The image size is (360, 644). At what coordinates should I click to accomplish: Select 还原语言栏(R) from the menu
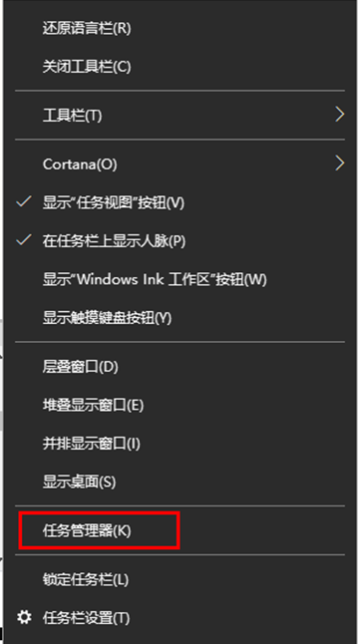coord(180,28)
